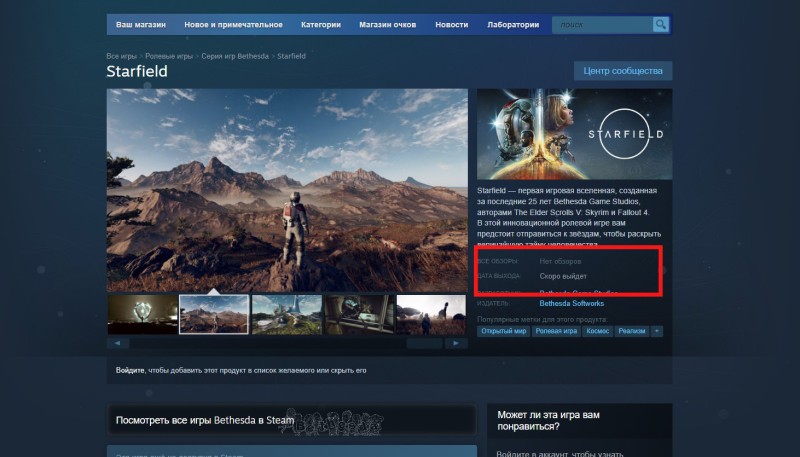Click "Скоро выйдет" release date text
The image size is (800, 457).
click(x=563, y=276)
